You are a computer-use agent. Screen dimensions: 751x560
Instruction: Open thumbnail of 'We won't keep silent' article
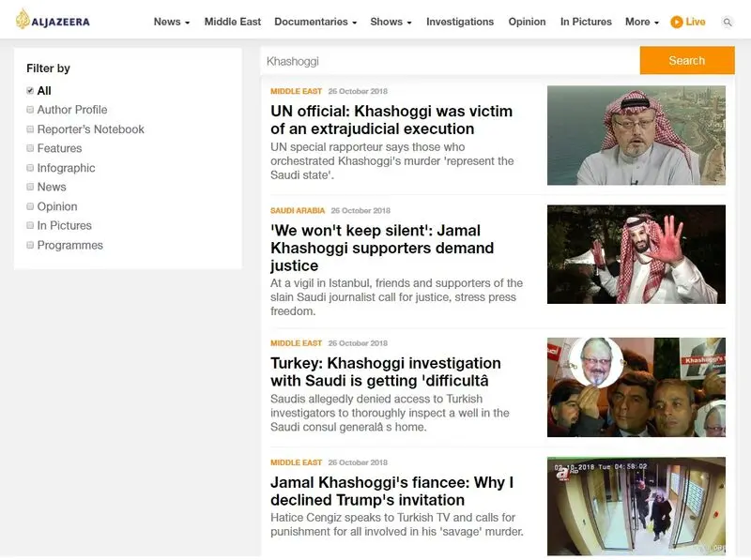point(636,254)
